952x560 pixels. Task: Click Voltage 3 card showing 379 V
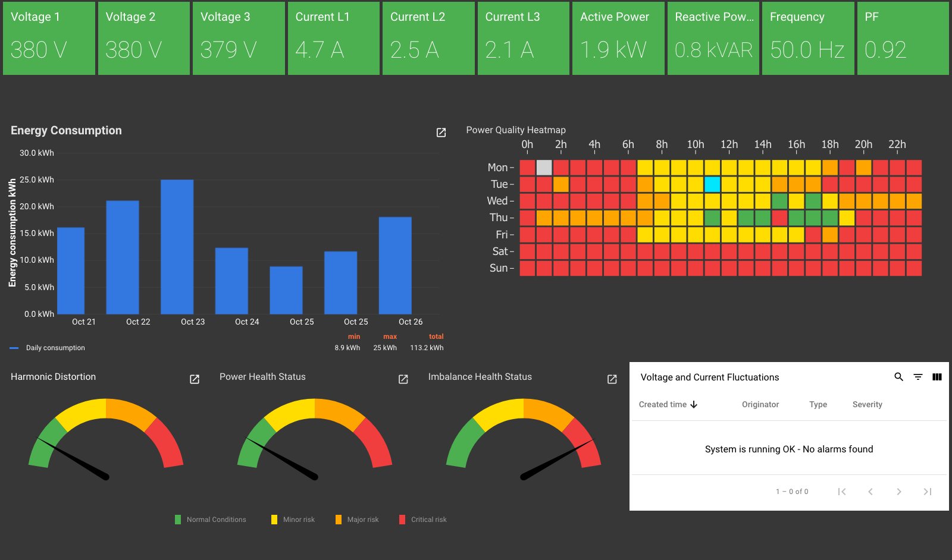[x=239, y=38]
